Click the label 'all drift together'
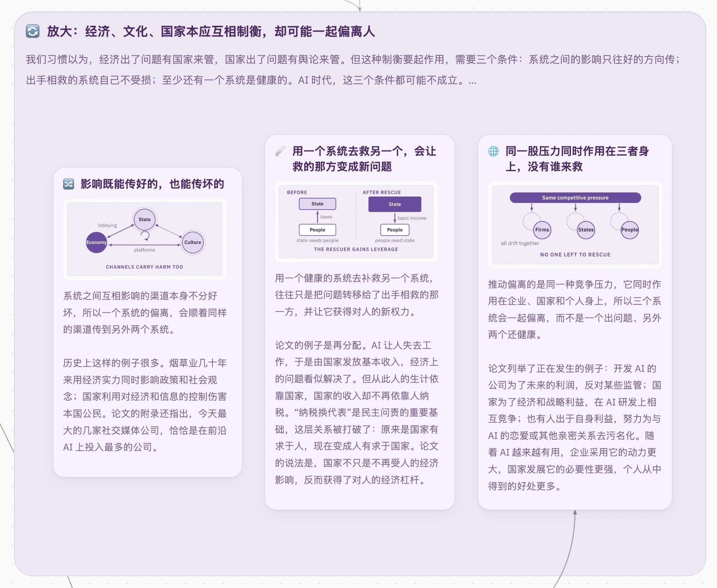 [520, 243]
